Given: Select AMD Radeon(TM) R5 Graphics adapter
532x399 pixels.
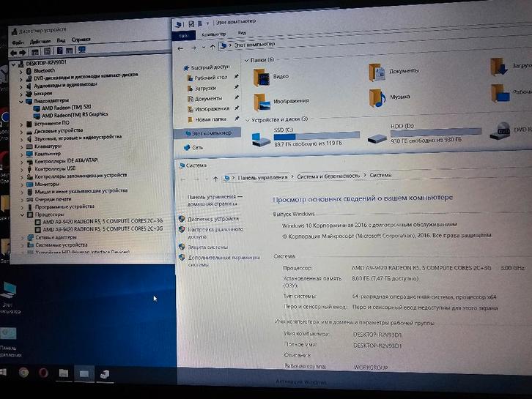Looking at the screenshot, I should pos(75,115).
